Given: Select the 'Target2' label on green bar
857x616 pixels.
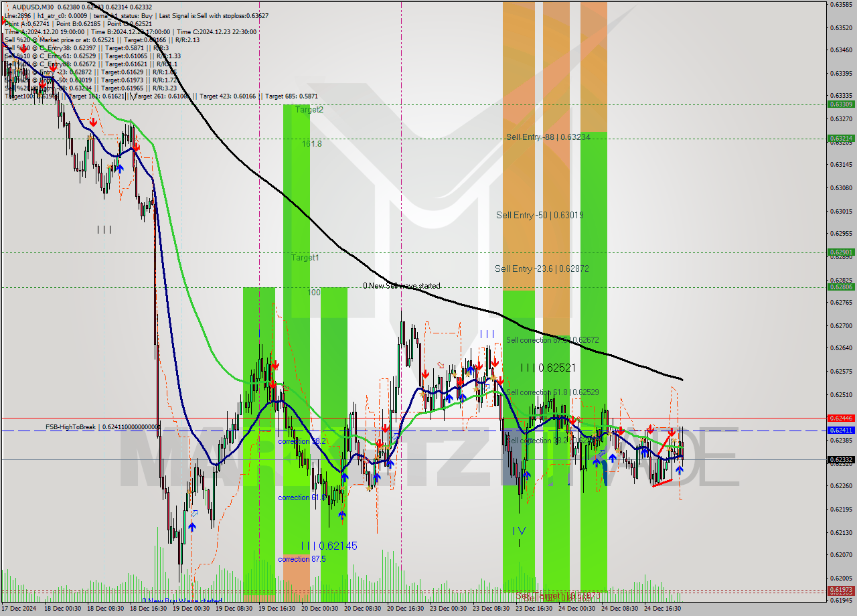Looking at the screenshot, I should 309,109.
